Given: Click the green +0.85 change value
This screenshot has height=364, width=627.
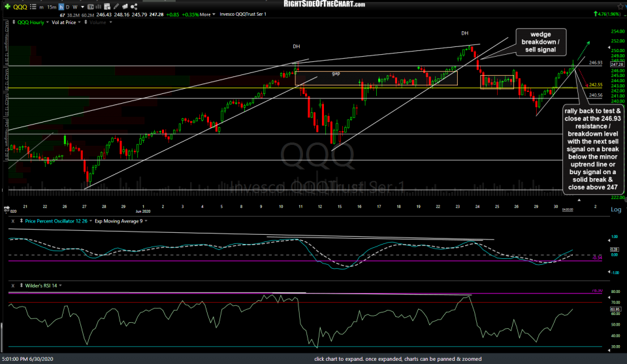Looking at the screenshot, I should (172, 14).
